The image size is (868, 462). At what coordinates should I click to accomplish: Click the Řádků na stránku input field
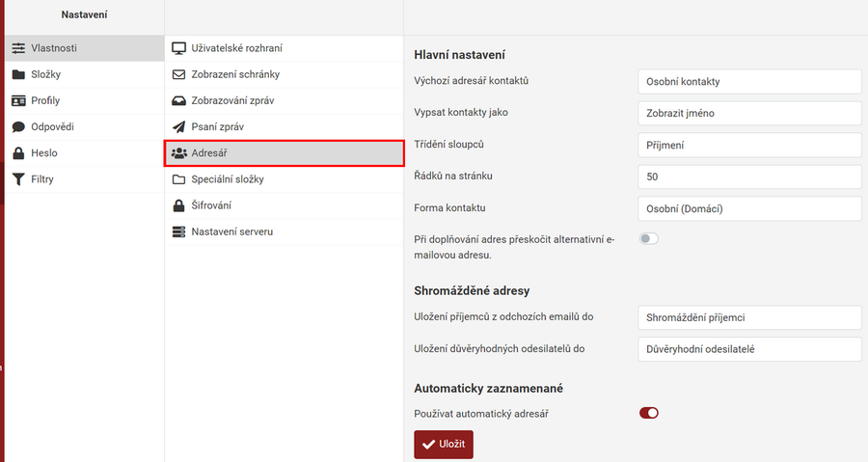[x=749, y=177]
